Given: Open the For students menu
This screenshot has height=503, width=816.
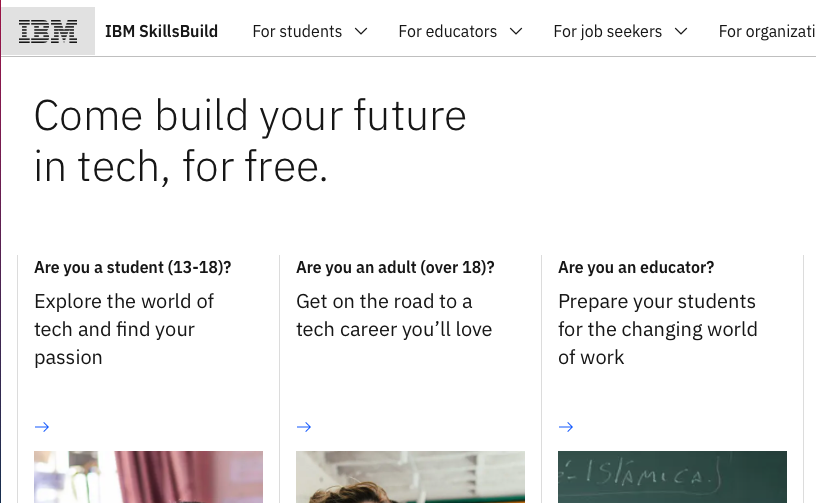Looking at the screenshot, I should tap(297, 32).
